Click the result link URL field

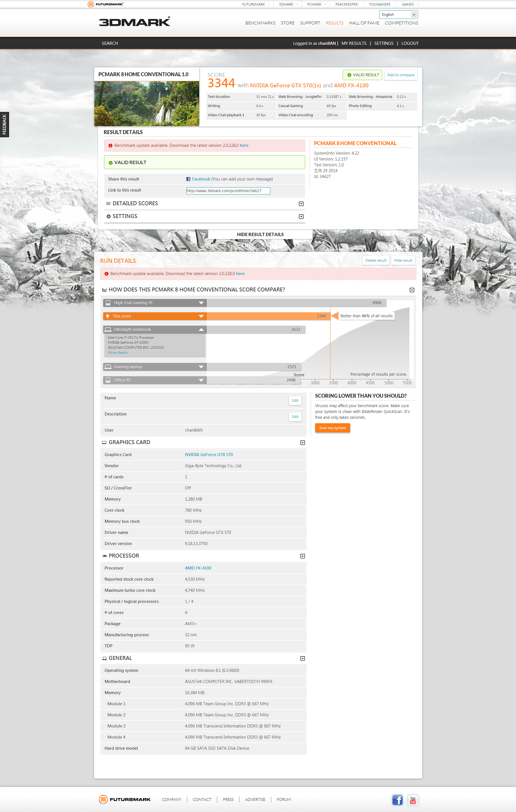tap(228, 190)
